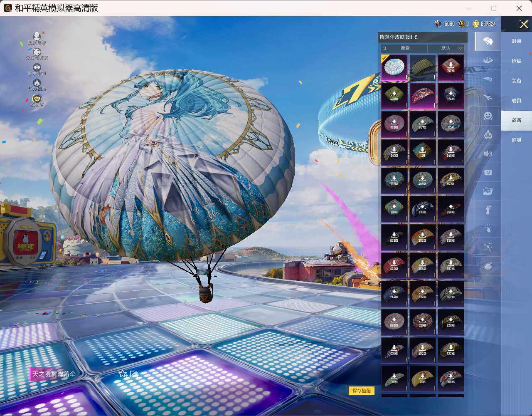Download the 856KB parachute skin
Viewport: 532px width, 416px height.
pyautogui.click(x=451, y=209)
